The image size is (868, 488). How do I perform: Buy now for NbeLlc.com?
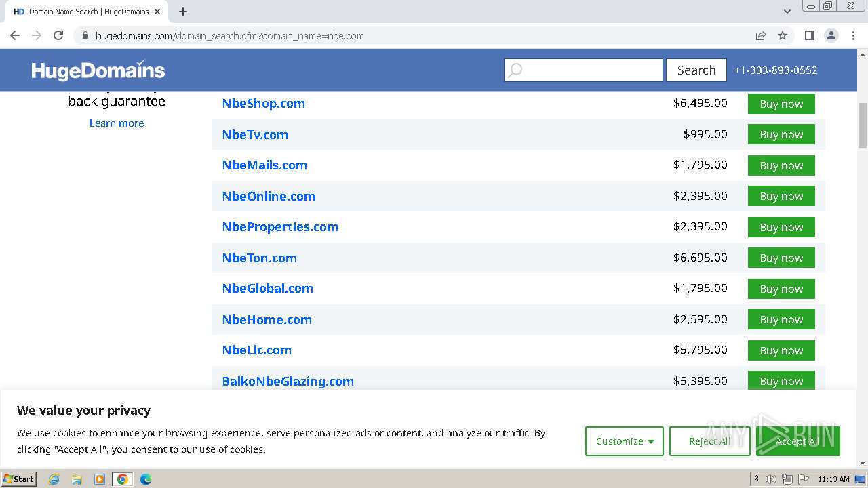781,350
